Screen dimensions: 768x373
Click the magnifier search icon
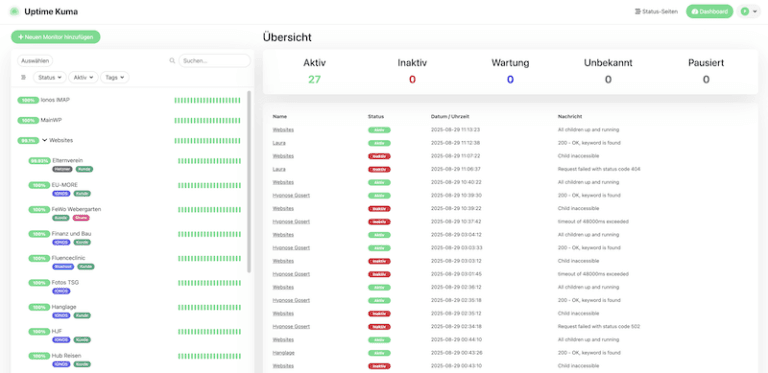point(172,61)
